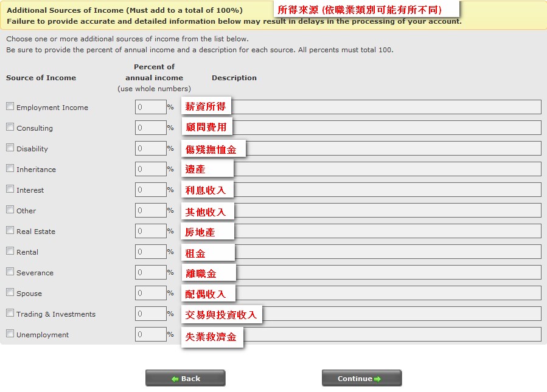Click the Trading & Investments label
This screenshot has height=392, width=547.
click(x=56, y=314)
